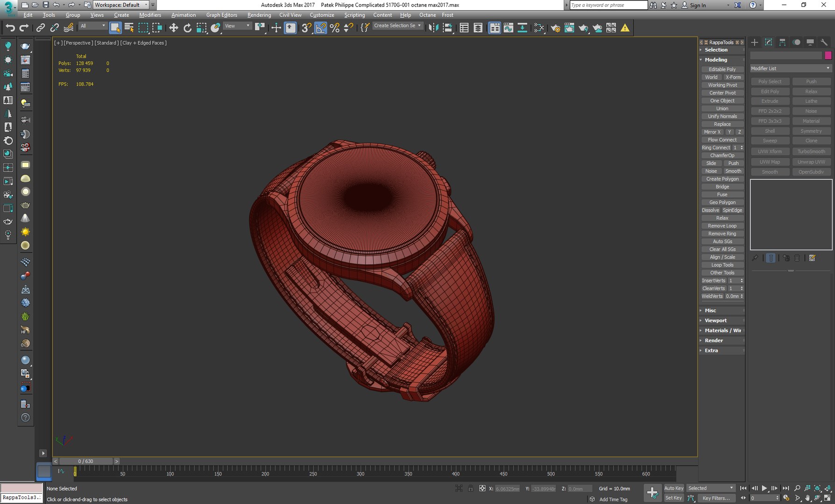Screen dimensions: 835x504
Task: Click the Unify Normals button
Action: [x=722, y=116]
